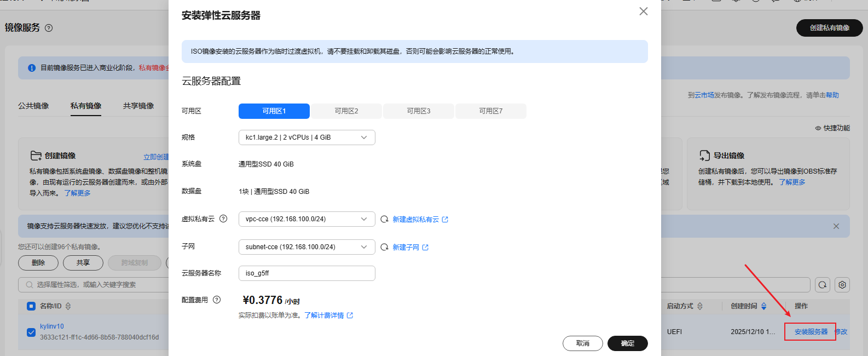Image resolution: width=868 pixels, height=356 pixels.
Task: Refresh the 虚拟私有云 list
Action: point(385,220)
